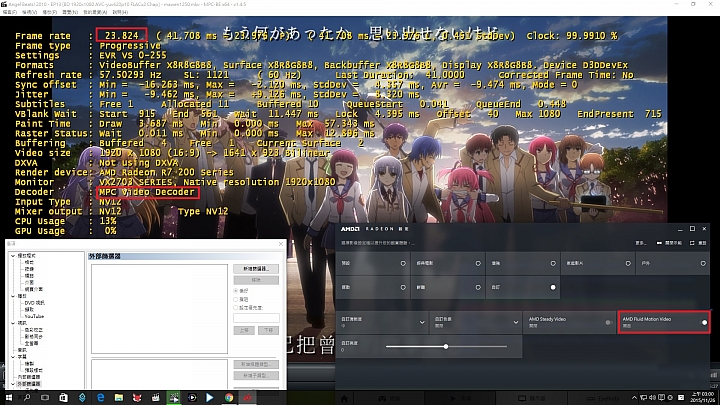Open the 播放(P) Play menu
The width and height of the screenshot is (720, 405).
point(49,12)
